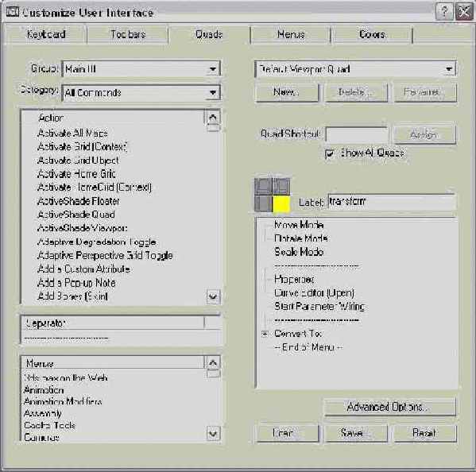The width and height of the screenshot is (476, 472).
Task: Select ActiveShade Floater in the action list
Action: tap(79, 201)
